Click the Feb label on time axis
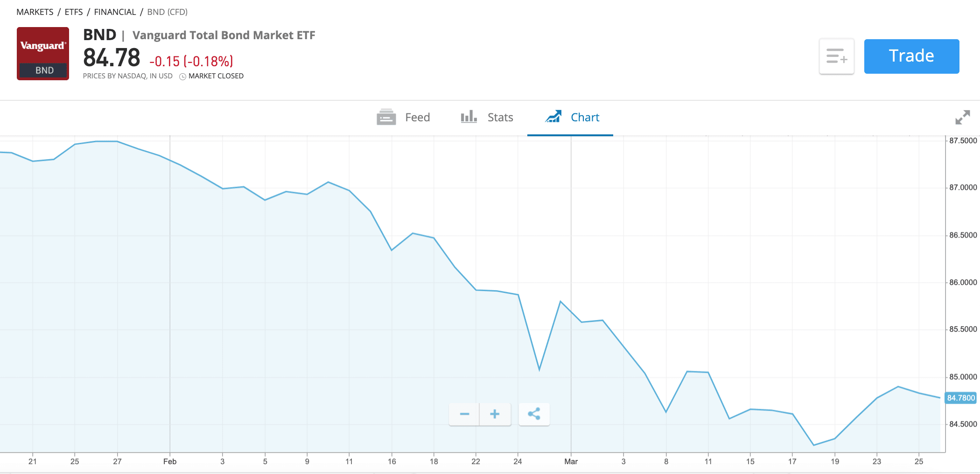Screen dimensions: 980x474 coord(170,461)
